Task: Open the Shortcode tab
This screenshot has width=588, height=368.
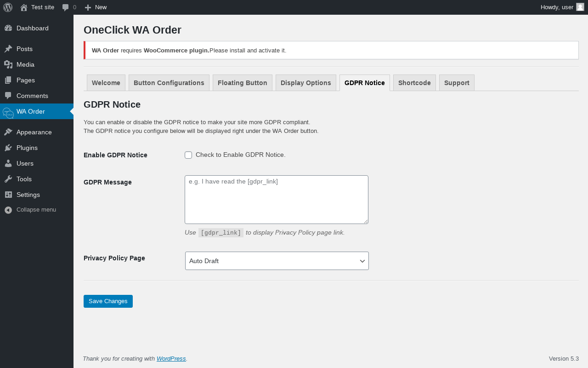Action: point(414,83)
